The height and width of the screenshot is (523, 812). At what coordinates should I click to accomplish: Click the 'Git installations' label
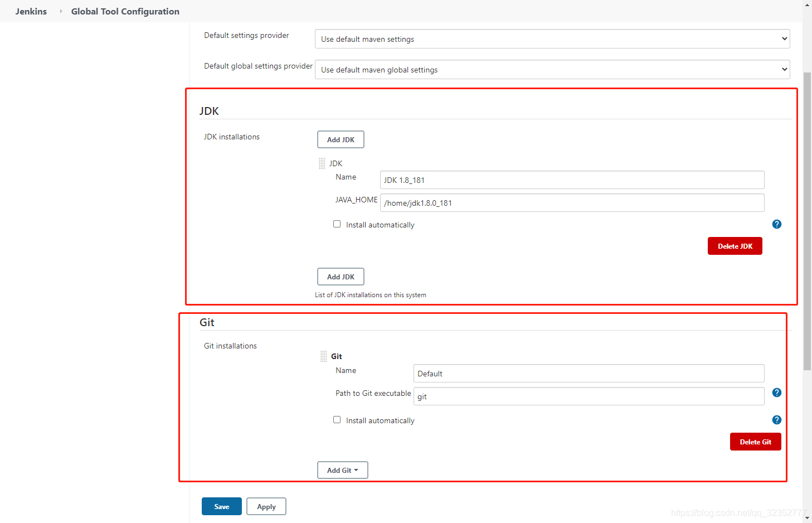tap(230, 346)
